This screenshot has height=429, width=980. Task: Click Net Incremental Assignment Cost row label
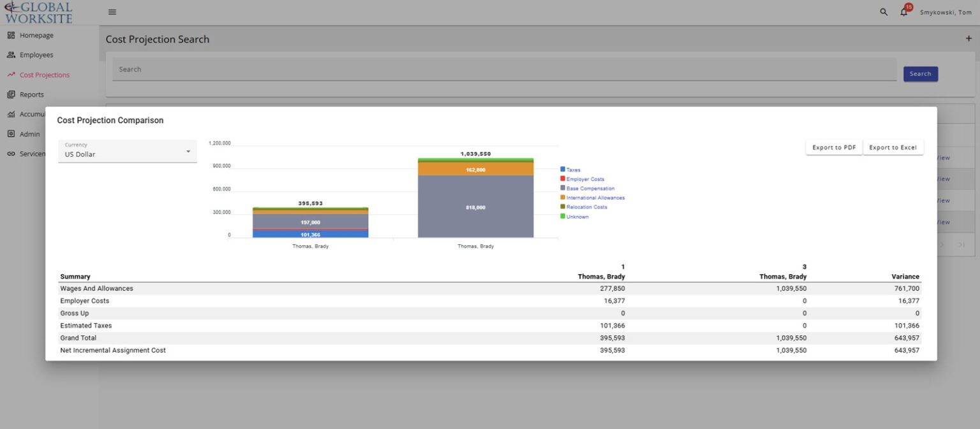pyautogui.click(x=113, y=351)
